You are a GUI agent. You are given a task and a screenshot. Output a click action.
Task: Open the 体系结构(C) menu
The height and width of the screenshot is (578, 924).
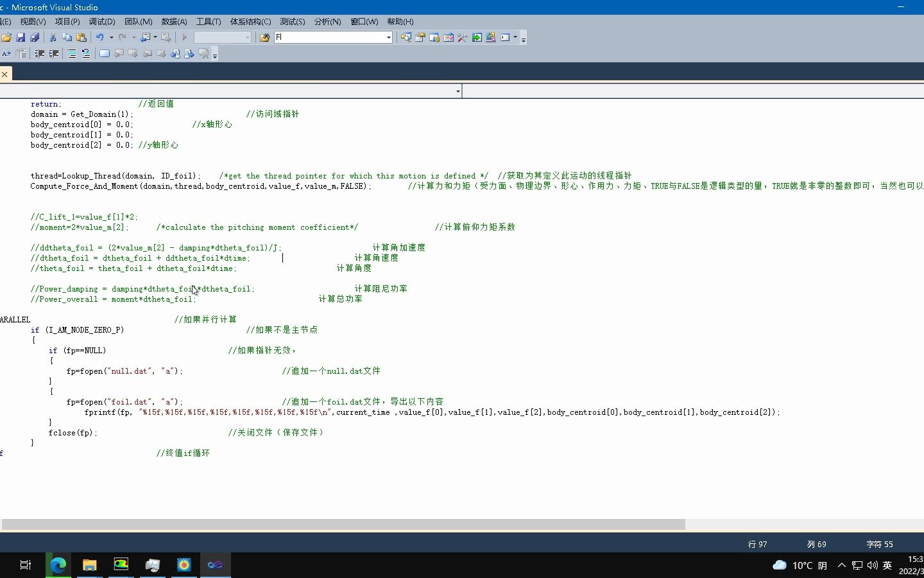click(250, 22)
